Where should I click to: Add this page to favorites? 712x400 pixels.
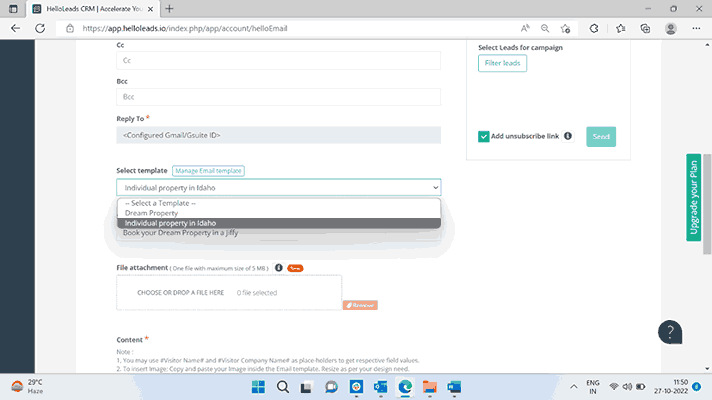pos(565,28)
